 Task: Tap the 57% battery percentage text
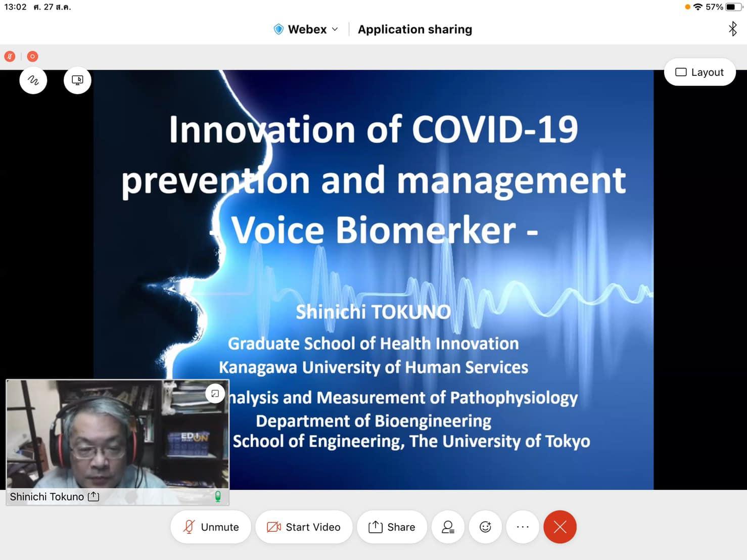[x=714, y=7]
